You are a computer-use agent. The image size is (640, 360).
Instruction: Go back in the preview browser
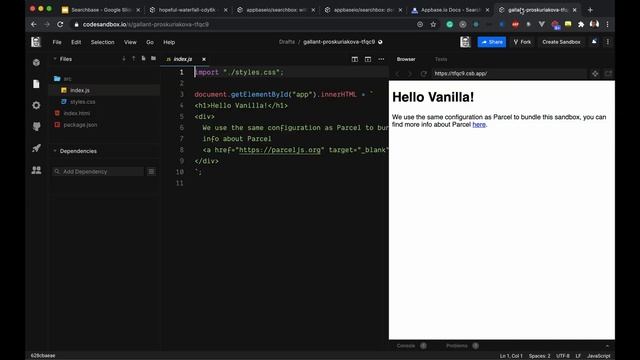click(x=397, y=73)
